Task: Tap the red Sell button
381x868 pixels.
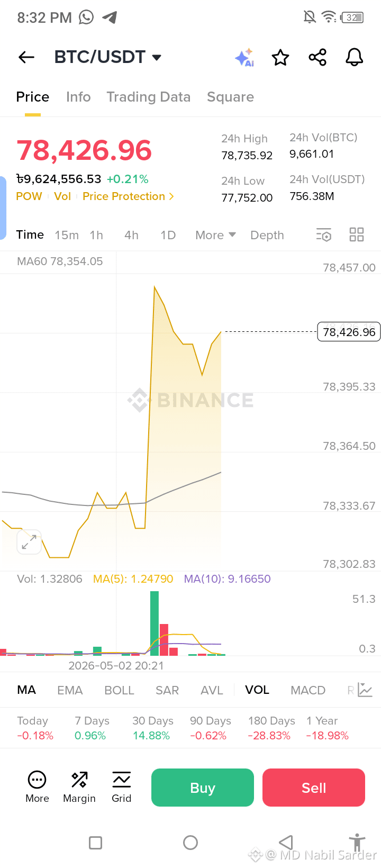Action: [314, 788]
